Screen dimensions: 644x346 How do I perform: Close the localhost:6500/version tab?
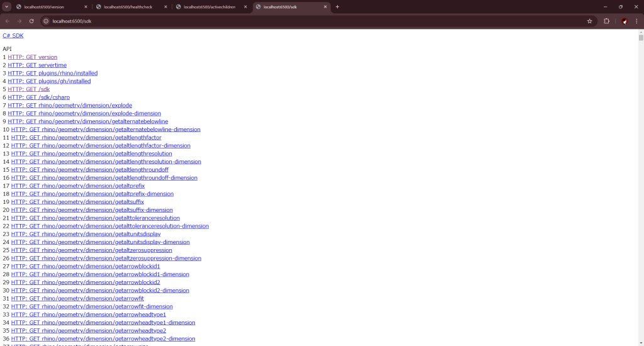pos(86,7)
